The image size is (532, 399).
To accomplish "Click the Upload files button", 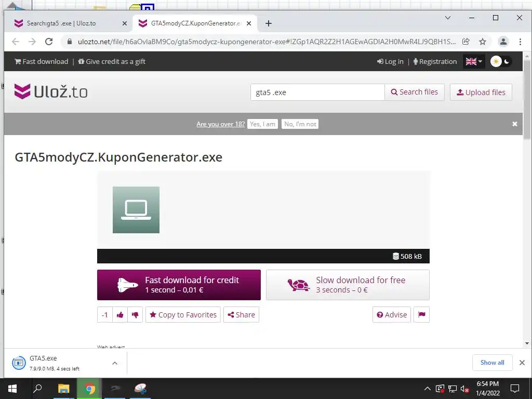I will (x=481, y=92).
